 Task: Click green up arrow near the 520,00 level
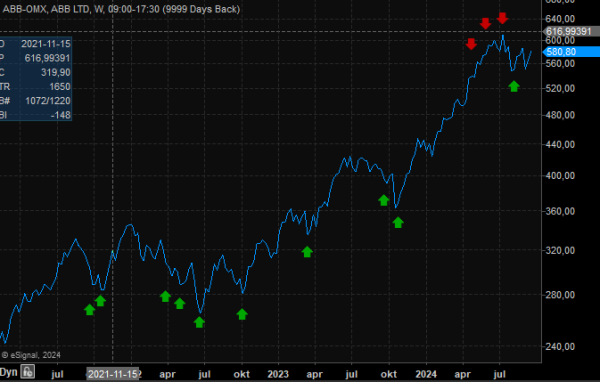tap(514, 87)
